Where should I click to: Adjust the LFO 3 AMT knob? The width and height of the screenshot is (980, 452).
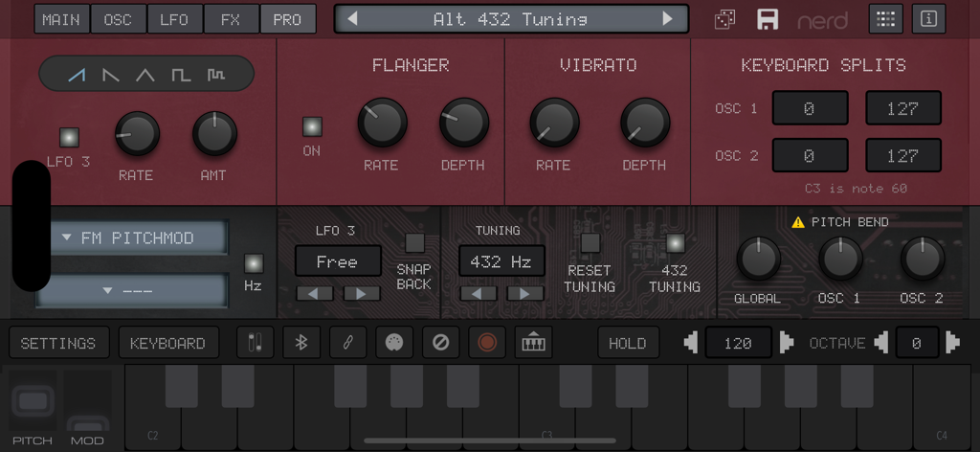(x=215, y=133)
